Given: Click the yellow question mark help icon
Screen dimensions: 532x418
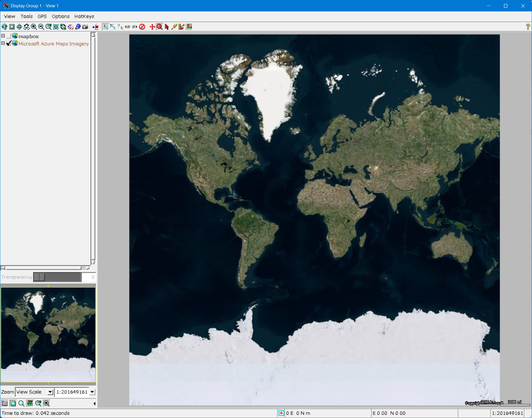Looking at the screenshot, I should [528, 27].
